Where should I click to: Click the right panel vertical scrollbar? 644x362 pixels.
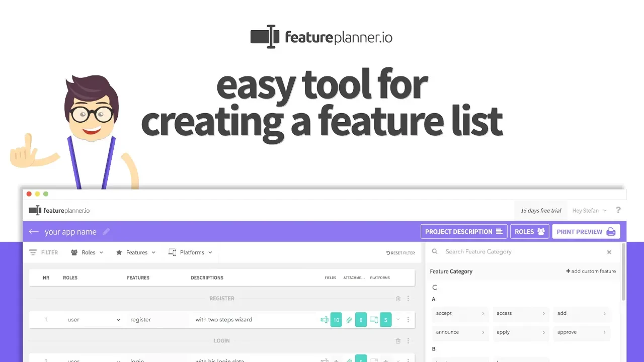coord(623,271)
